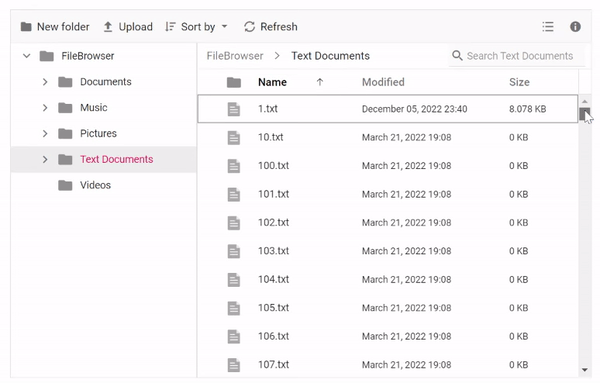Select file 100.txt
The width and height of the screenshot is (600, 383).
pos(388,166)
